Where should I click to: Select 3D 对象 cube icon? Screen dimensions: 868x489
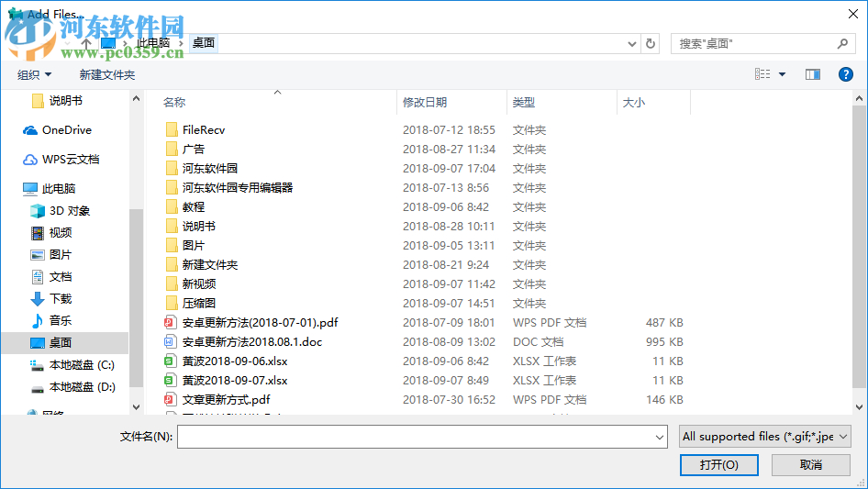click(37, 211)
